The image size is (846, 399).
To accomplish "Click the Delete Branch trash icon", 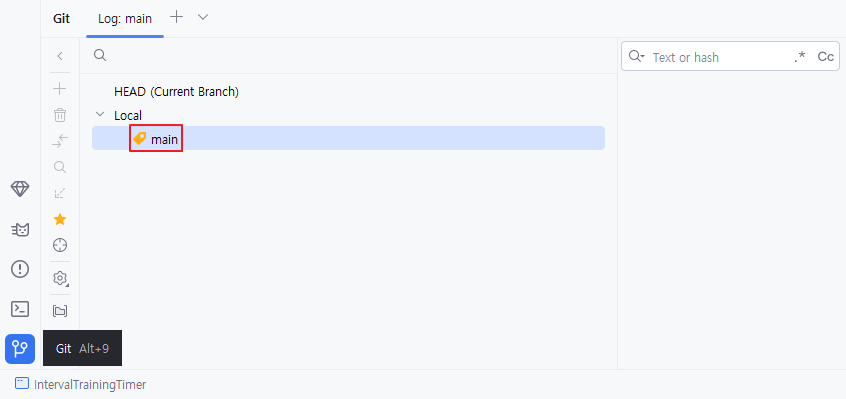I will pos(60,114).
